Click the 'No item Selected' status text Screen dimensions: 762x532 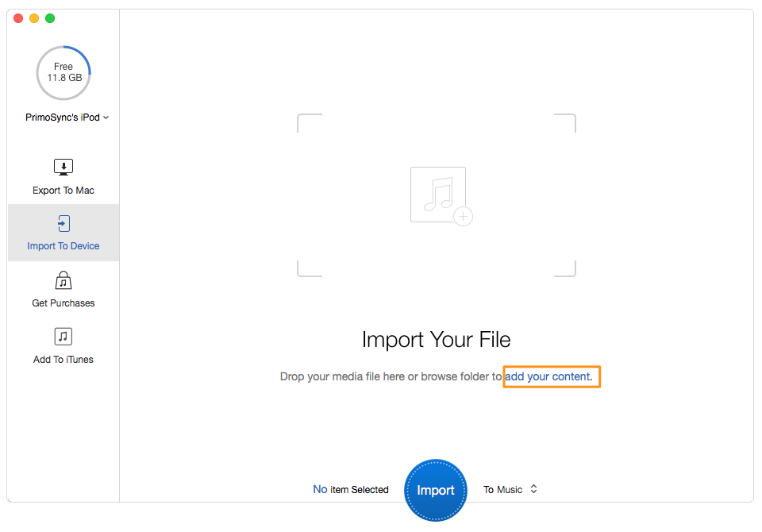click(351, 490)
